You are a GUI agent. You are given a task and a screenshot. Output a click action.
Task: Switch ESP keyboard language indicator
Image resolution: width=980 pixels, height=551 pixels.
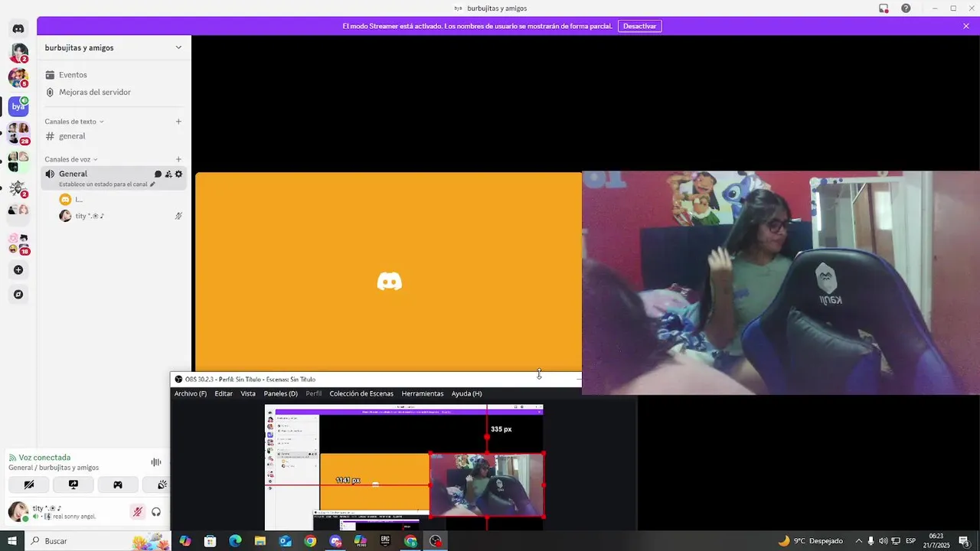point(910,541)
